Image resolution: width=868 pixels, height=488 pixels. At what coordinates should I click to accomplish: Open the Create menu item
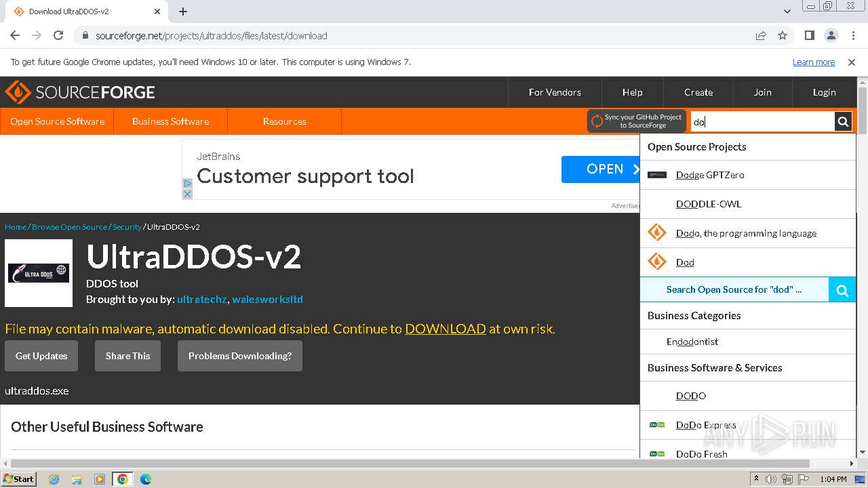click(x=698, y=92)
